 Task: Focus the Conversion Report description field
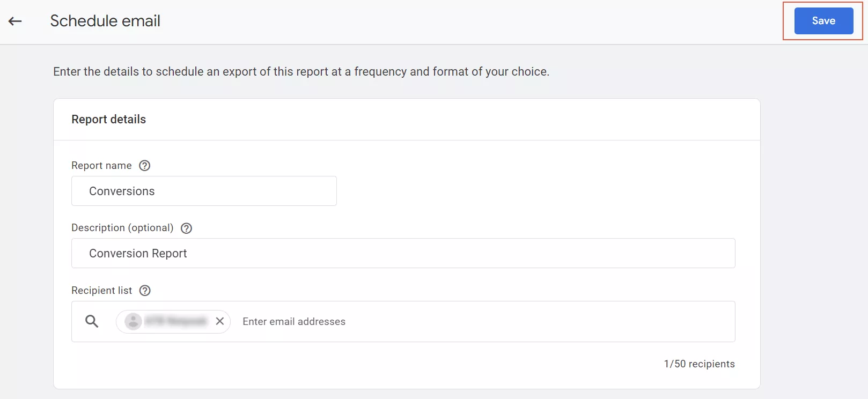coord(403,253)
